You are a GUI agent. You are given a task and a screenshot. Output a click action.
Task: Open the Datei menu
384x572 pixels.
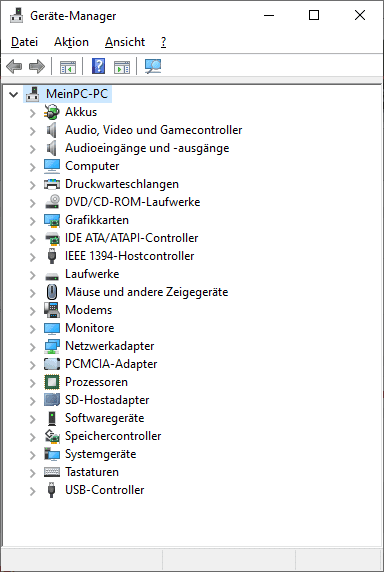tap(24, 42)
